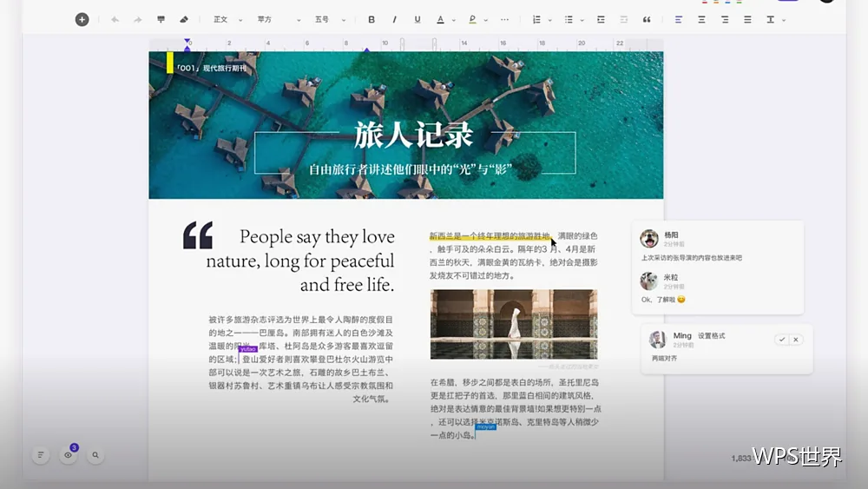Open the 正文 paragraph style dropdown
Screen dimensions: 868x489
[227, 19]
